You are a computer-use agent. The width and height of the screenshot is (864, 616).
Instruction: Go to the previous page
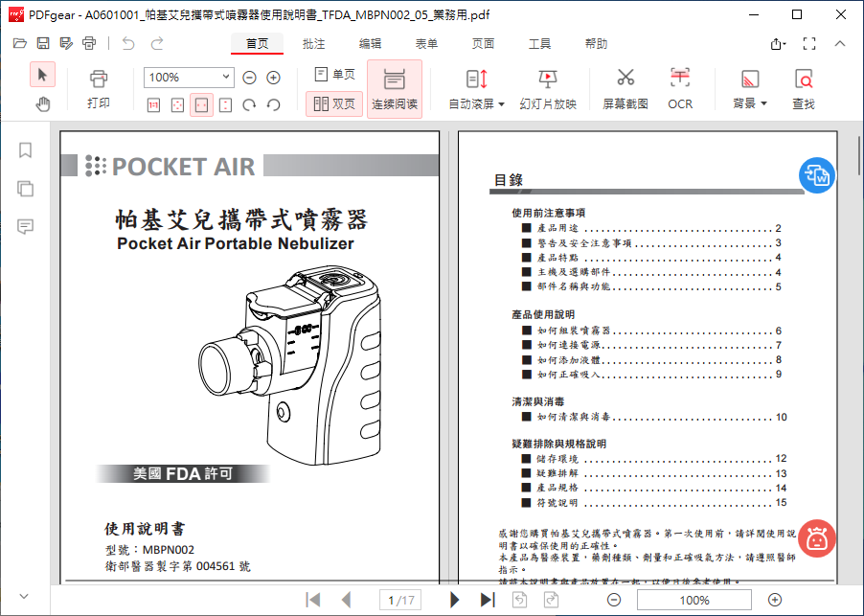346,600
